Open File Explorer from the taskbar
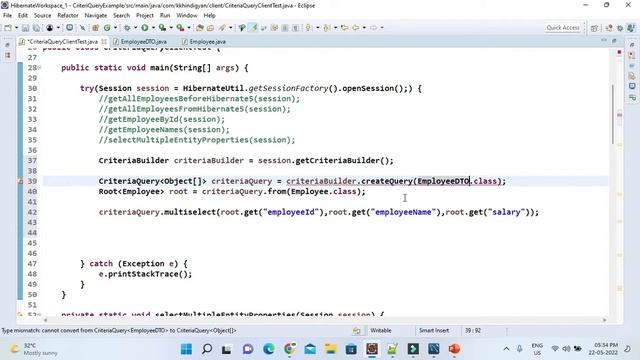The height and width of the screenshot is (360, 640). 330,349
